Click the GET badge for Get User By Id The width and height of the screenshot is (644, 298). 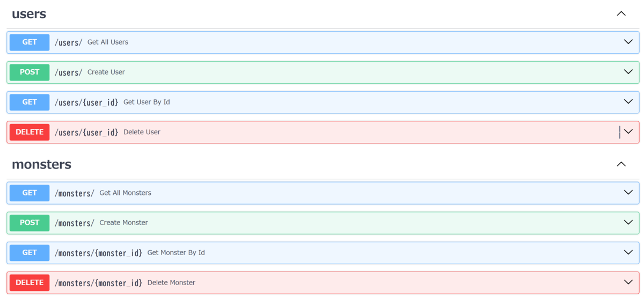click(30, 102)
